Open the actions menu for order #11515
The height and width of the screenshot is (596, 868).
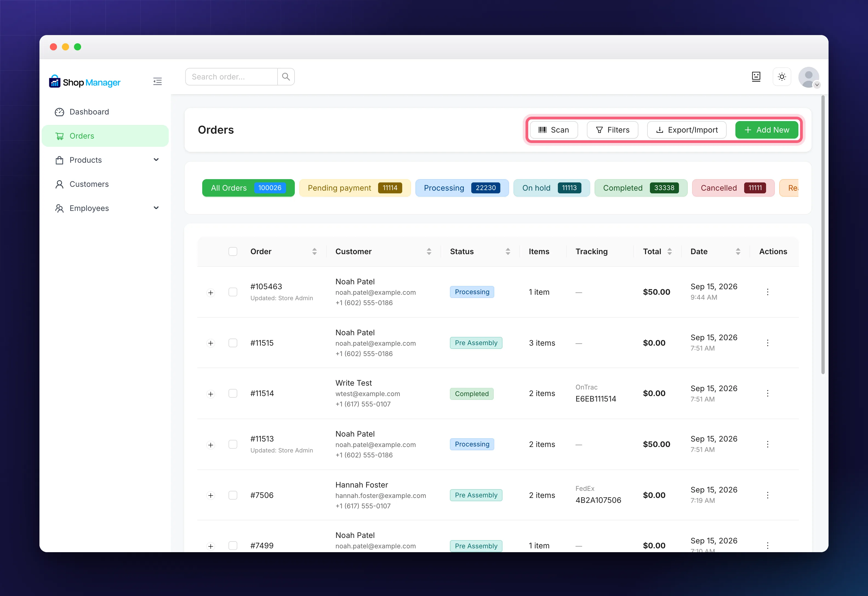pyautogui.click(x=767, y=343)
